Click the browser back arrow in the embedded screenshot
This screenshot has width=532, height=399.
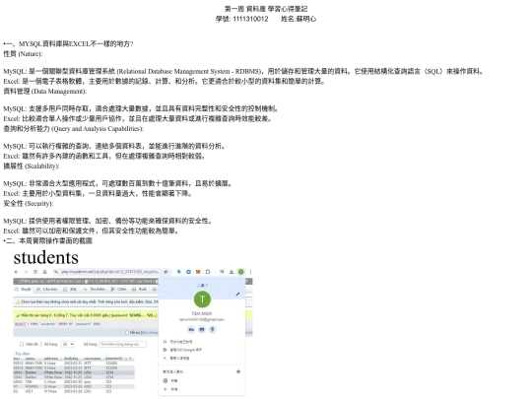(16, 272)
